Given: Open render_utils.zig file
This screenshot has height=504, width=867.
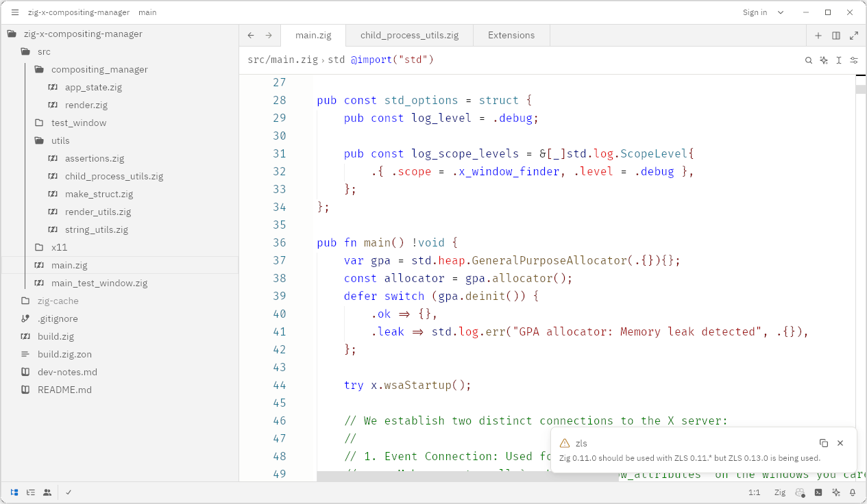Looking at the screenshot, I should point(119,212).
